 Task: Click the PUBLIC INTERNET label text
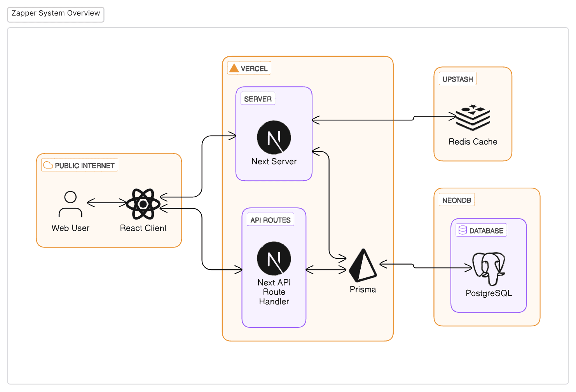coord(85,166)
